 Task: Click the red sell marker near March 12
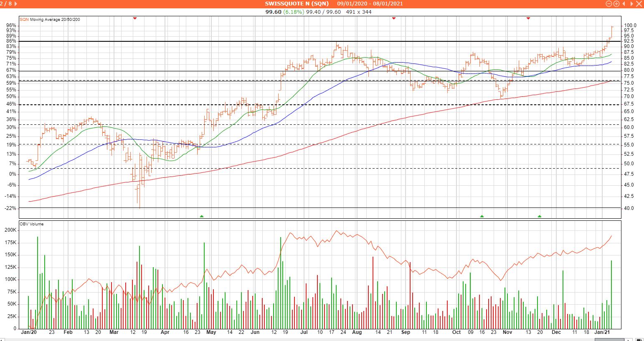pos(134,18)
